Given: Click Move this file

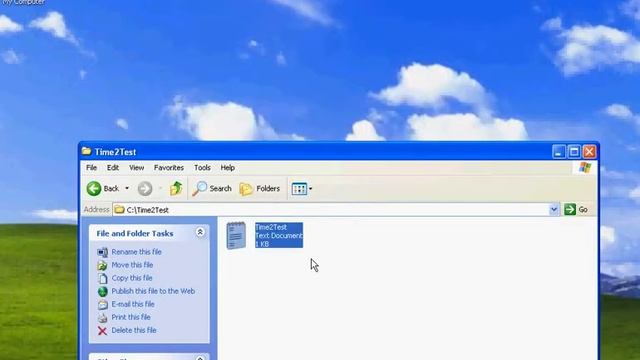Looking at the screenshot, I should 132,265.
